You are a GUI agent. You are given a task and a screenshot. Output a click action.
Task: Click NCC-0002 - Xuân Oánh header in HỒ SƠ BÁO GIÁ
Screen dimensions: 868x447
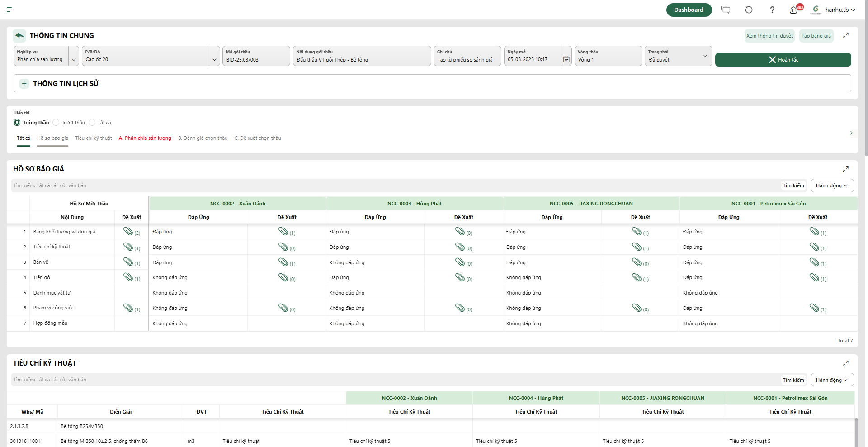238,204
